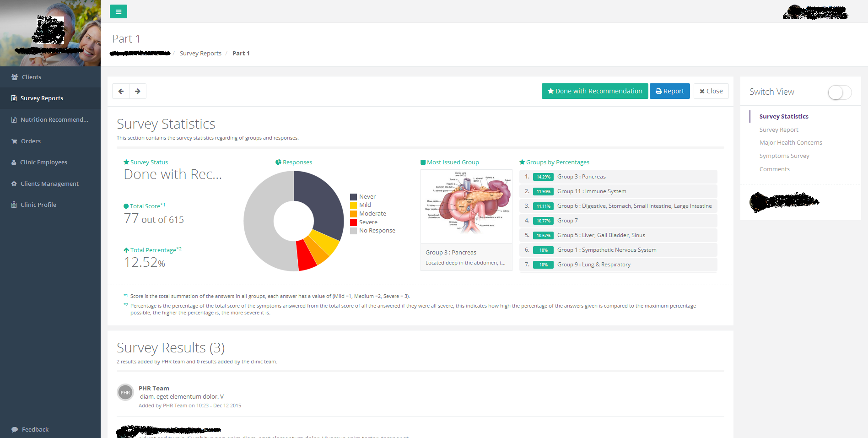Click the pancreas anatomy image
Viewport: 868px width, 438px height.
pos(466,206)
